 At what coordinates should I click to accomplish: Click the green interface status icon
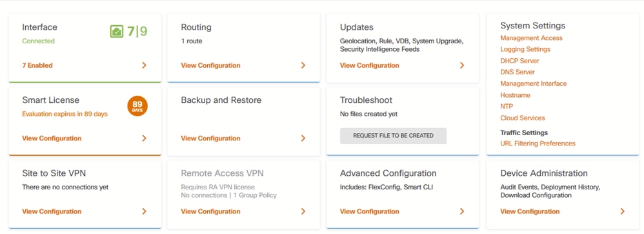tap(117, 31)
